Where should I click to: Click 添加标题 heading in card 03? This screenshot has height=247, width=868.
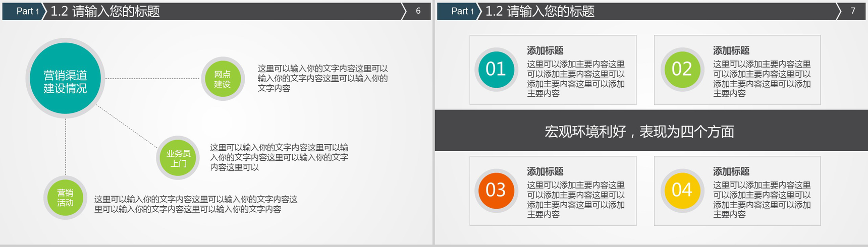click(x=545, y=171)
